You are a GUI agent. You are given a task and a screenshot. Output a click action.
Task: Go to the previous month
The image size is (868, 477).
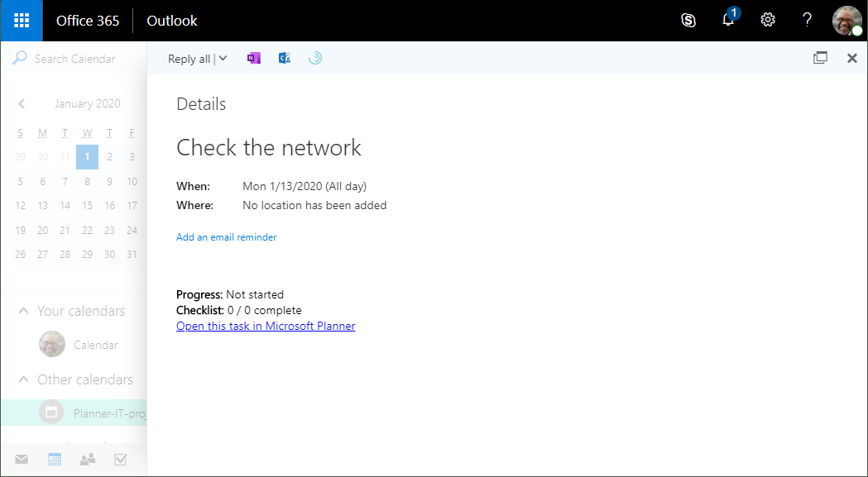tap(22, 103)
